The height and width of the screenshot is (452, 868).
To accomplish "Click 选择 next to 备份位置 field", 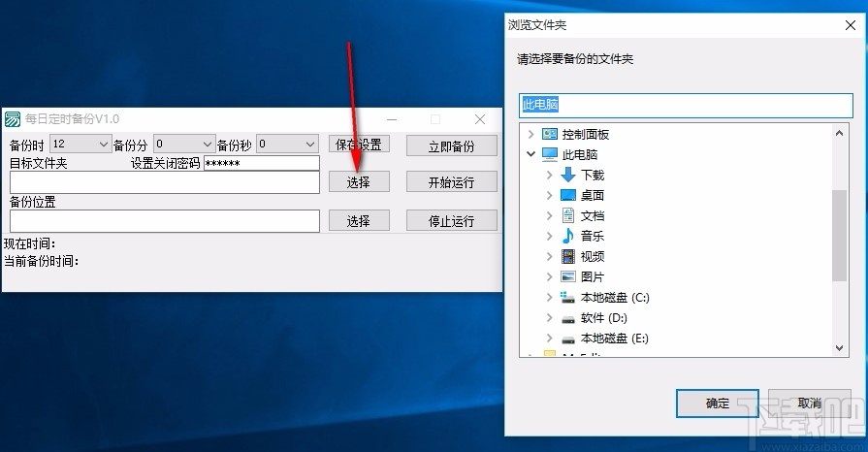I will tap(359, 220).
